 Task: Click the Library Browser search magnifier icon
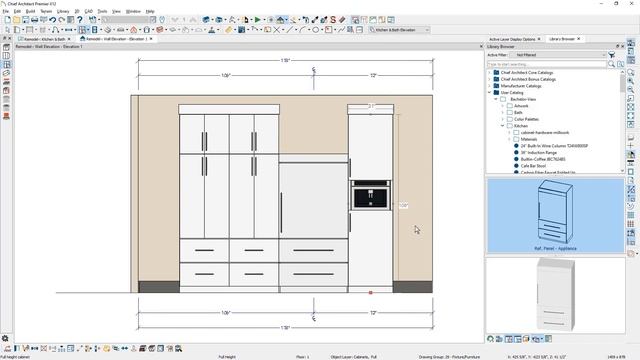(x=611, y=64)
